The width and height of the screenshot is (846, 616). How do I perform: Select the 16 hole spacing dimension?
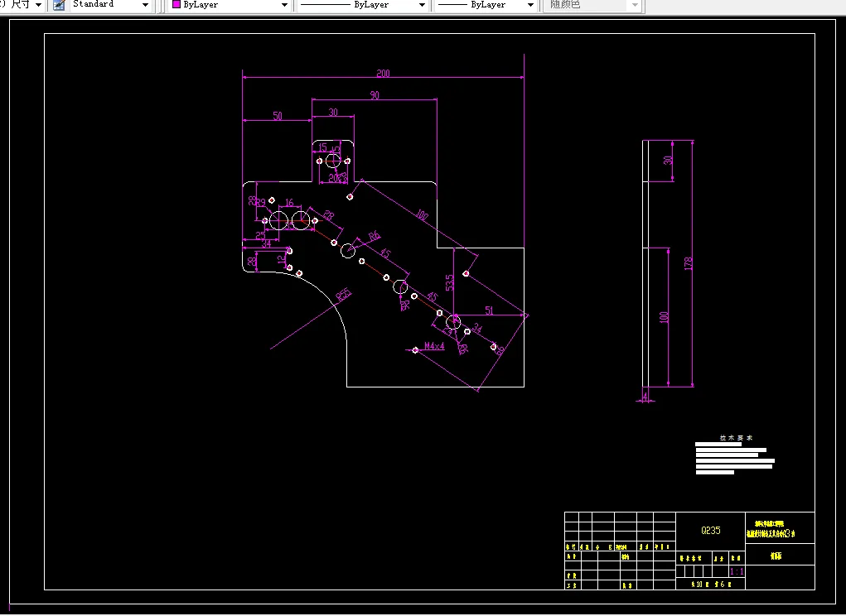[x=289, y=203]
